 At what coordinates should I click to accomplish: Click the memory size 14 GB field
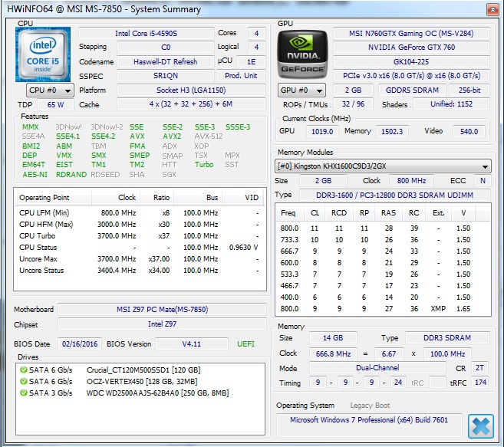pos(333,338)
